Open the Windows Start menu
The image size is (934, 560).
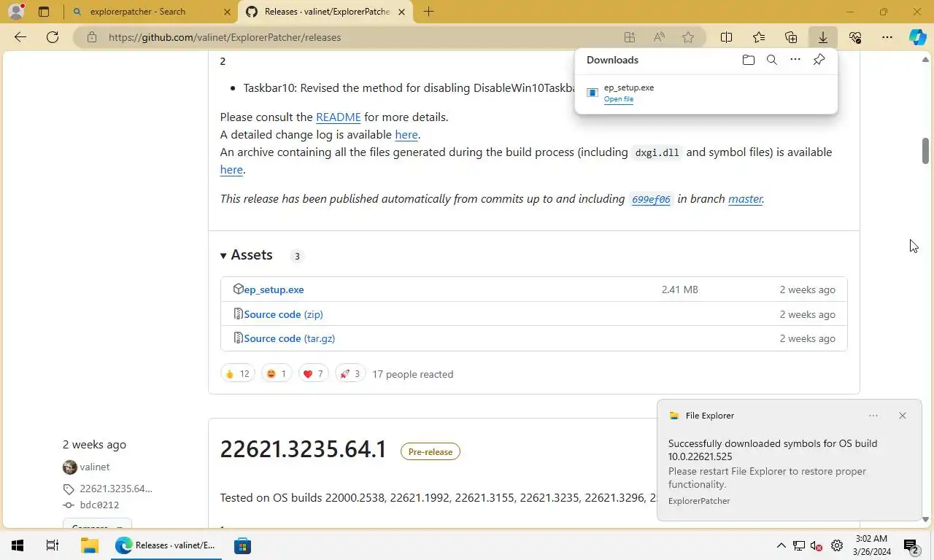[18, 545]
